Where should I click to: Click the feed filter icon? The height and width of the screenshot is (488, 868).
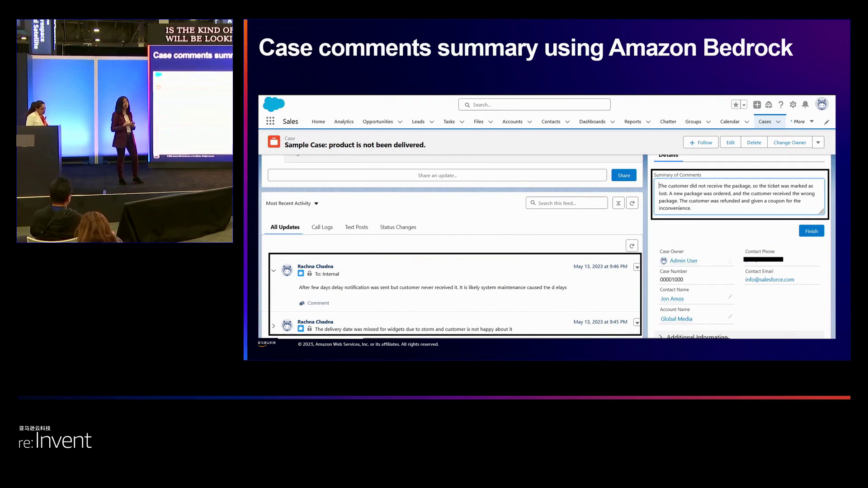click(618, 203)
